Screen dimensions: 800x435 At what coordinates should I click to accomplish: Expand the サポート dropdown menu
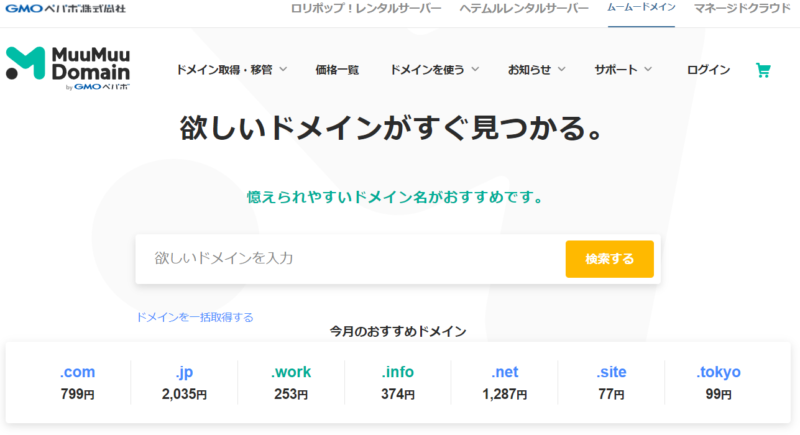coord(623,70)
